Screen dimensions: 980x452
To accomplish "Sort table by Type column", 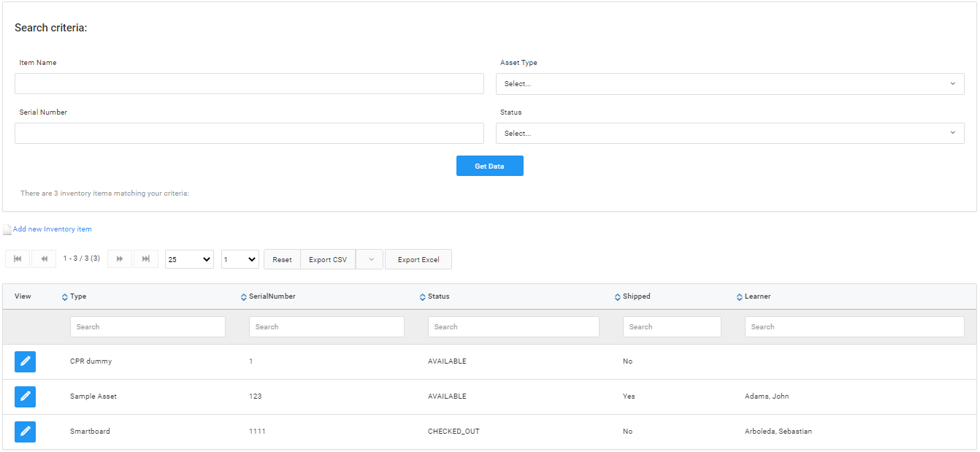I will (77, 296).
